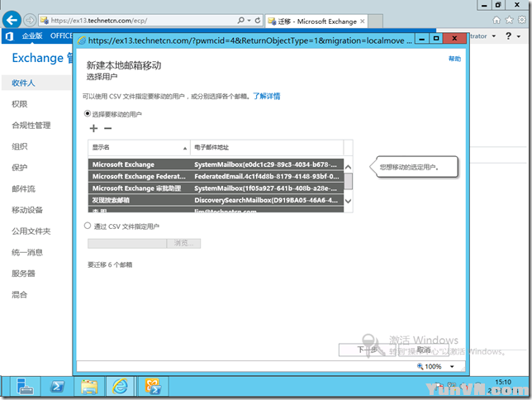Launch PowerShell from the taskbar

click(57, 387)
